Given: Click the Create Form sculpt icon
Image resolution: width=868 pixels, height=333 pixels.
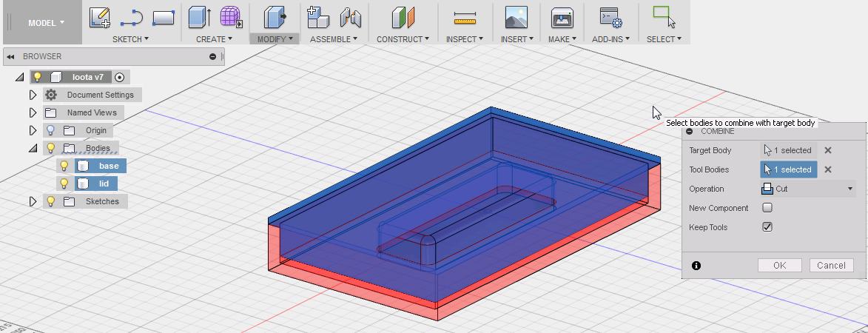Looking at the screenshot, I should (x=232, y=18).
